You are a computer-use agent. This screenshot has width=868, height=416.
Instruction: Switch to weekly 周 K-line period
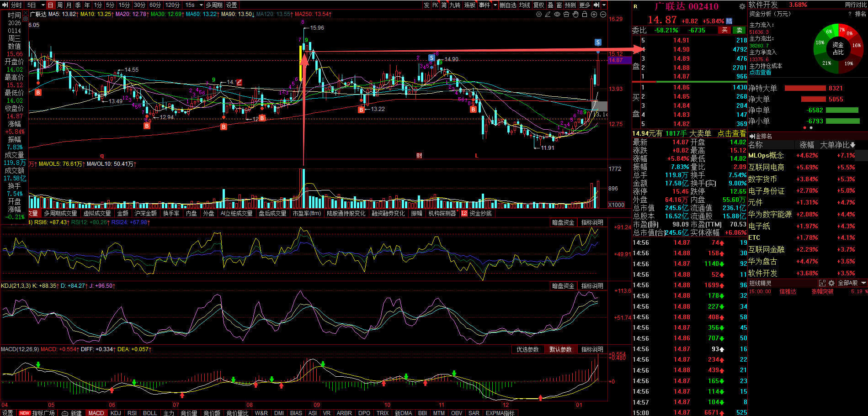pyautogui.click(x=59, y=5)
